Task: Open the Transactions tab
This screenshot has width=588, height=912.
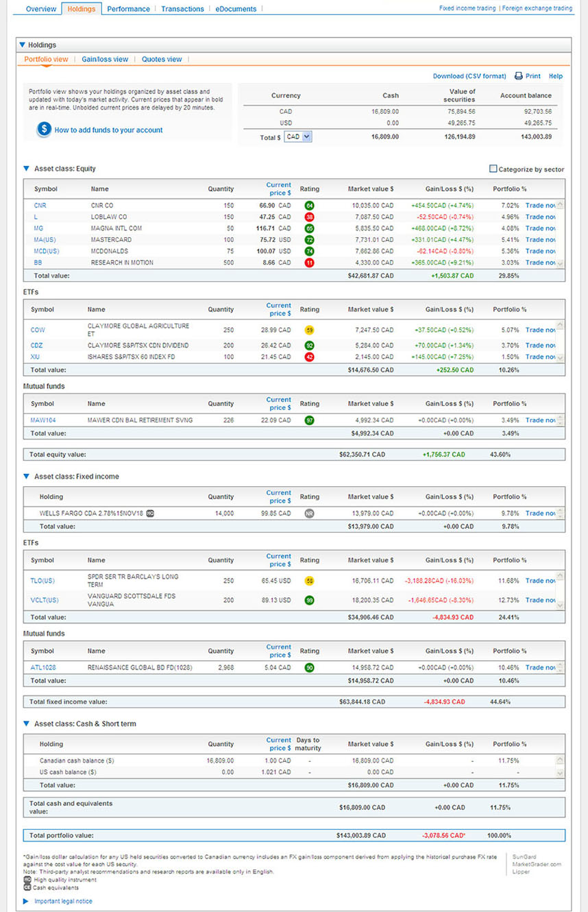Action: [x=182, y=9]
